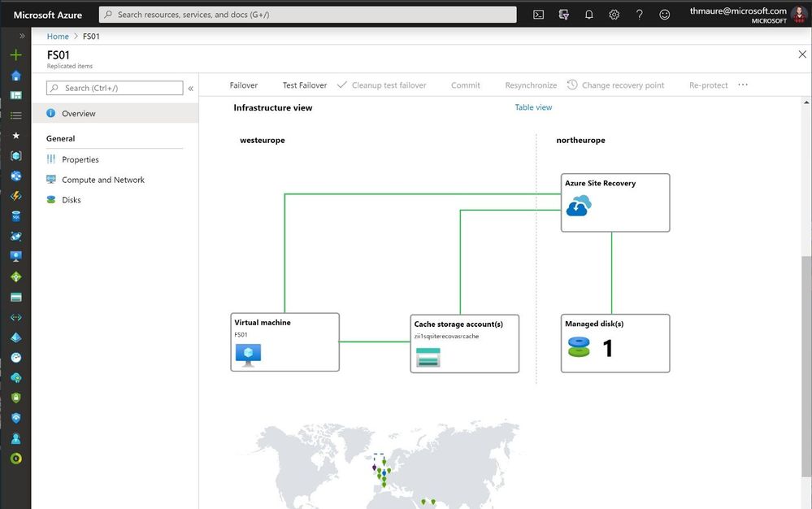
Task: Click the "Infrastructure view" heading
Action: tap(273, 107)
